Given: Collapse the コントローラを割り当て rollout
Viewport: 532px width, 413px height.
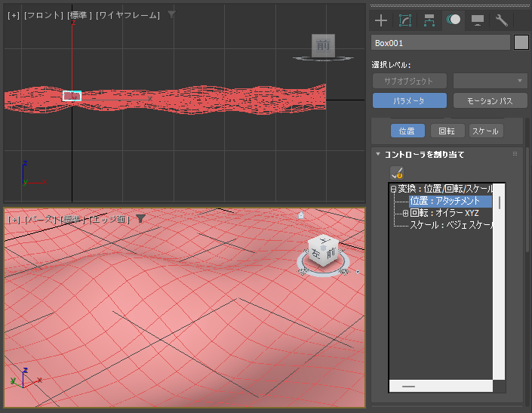Looking at the screenshot, I should pyautogui.click(x=378, y=155).
